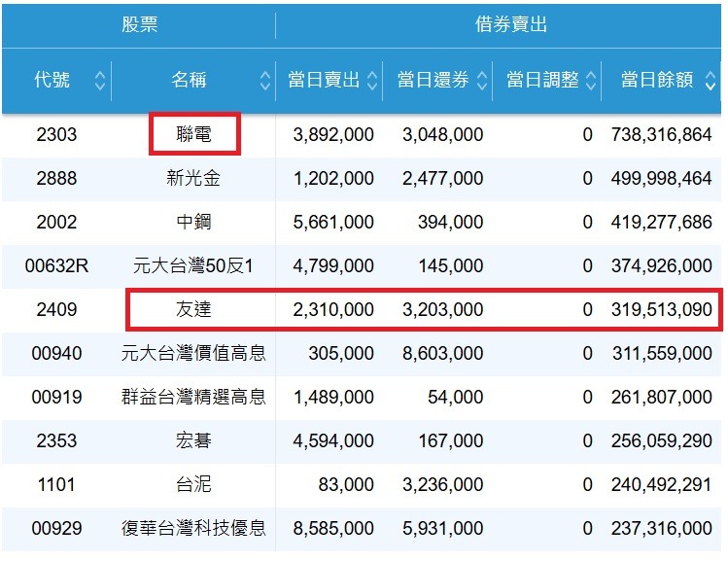This screenshot has height=561, width=728.
Task: Click returned value 8,603,000
Action: coord(443,353)
